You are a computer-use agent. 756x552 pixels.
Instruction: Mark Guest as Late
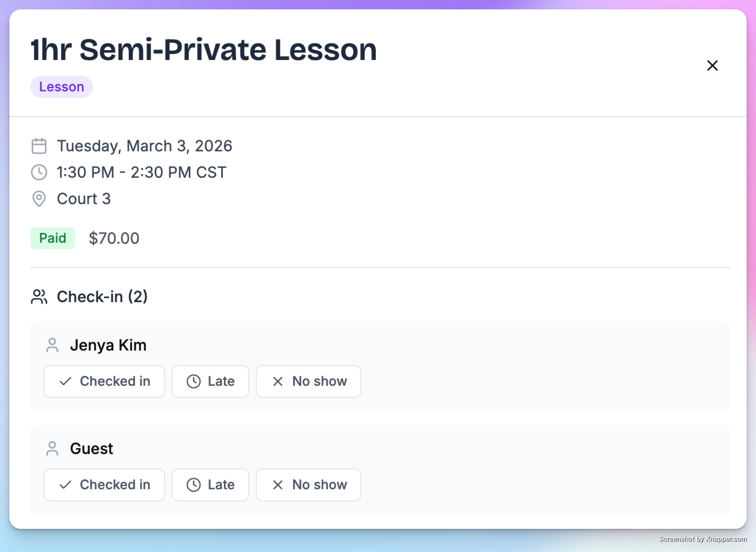tap(210, 485)
